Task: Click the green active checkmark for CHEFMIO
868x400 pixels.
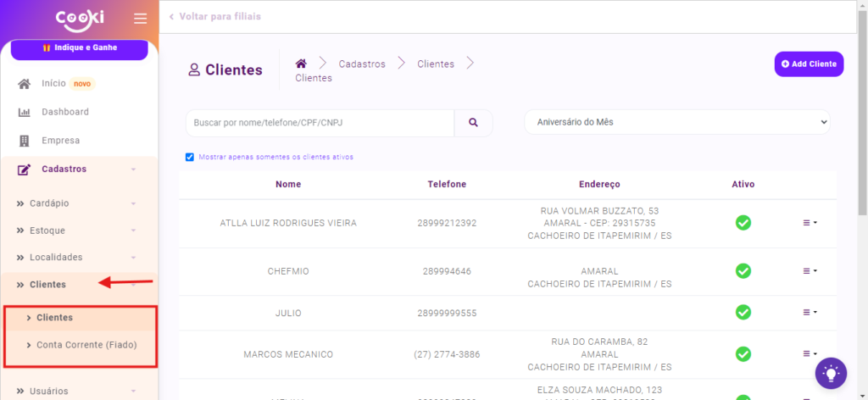Action: tap(743, 271)
